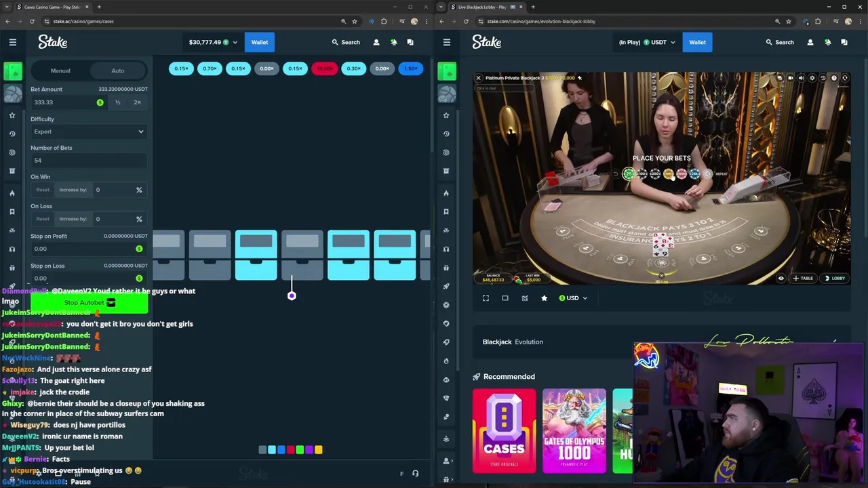Select Reset option under On Win
Screen dimensions: 868x488
[43, 190]
